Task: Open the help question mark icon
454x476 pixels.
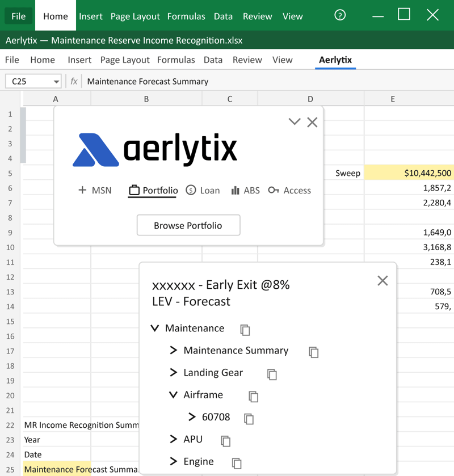Action: [340, 15]
